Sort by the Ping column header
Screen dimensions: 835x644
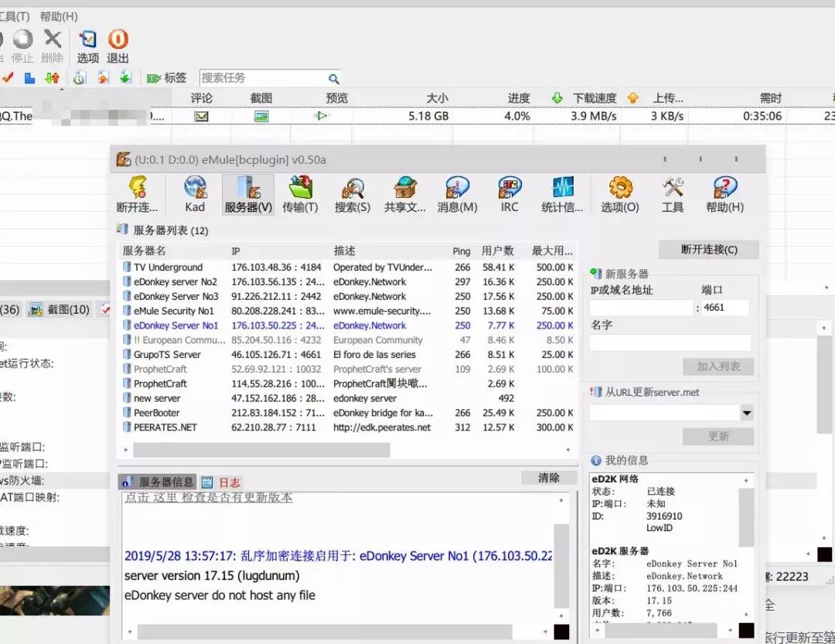pos(461,251)
